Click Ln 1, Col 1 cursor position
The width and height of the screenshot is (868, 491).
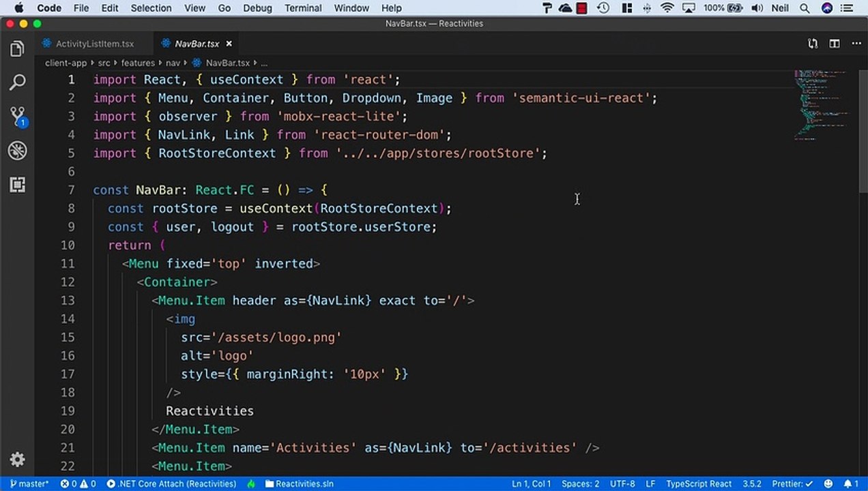tap(532, 484)
